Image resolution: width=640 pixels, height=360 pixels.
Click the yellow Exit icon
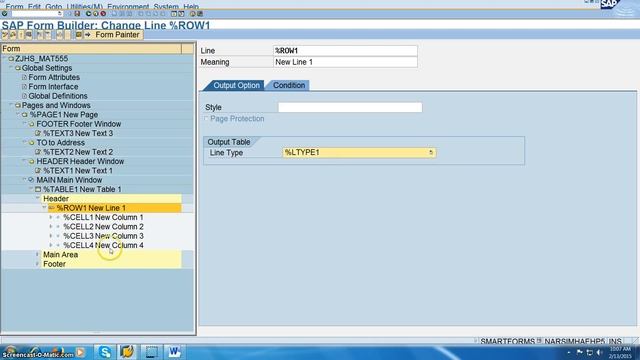tap(96, 13)
